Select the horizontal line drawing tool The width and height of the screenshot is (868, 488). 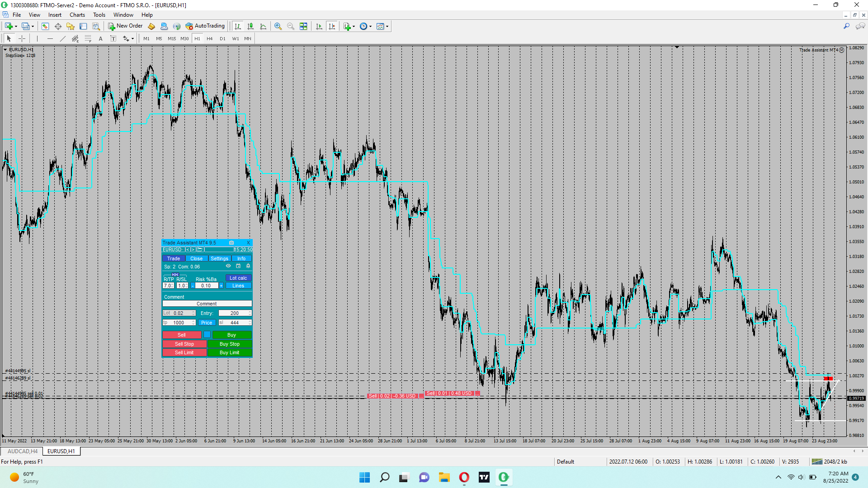click(x=50, y=39)
